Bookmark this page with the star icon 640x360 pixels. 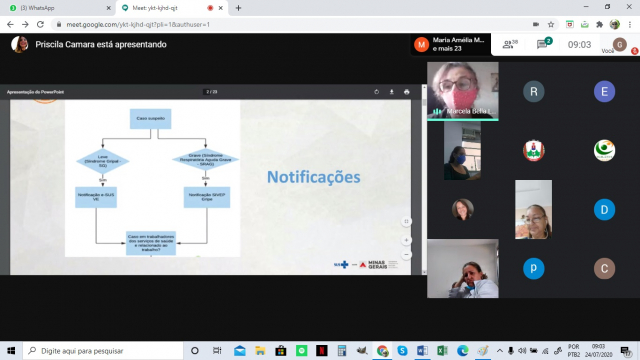[551, 24]
